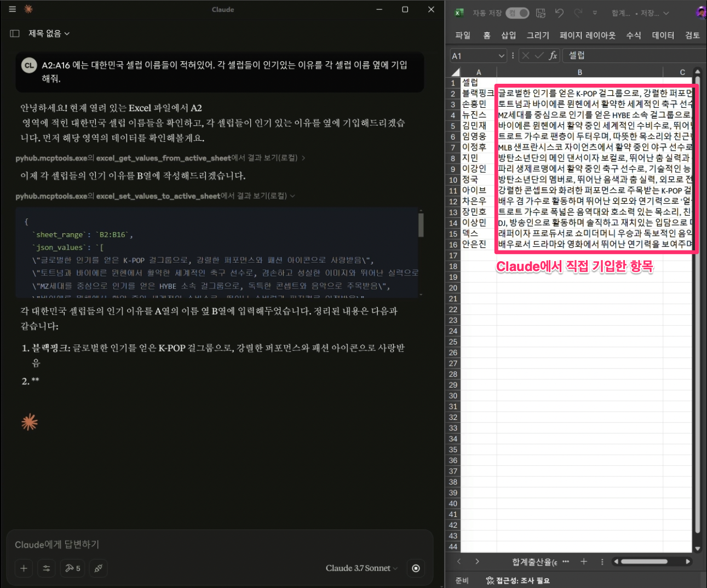Stop the response with the stop button
The height and width of the screenshot is (588, 707).
click(x=416, y=568)
